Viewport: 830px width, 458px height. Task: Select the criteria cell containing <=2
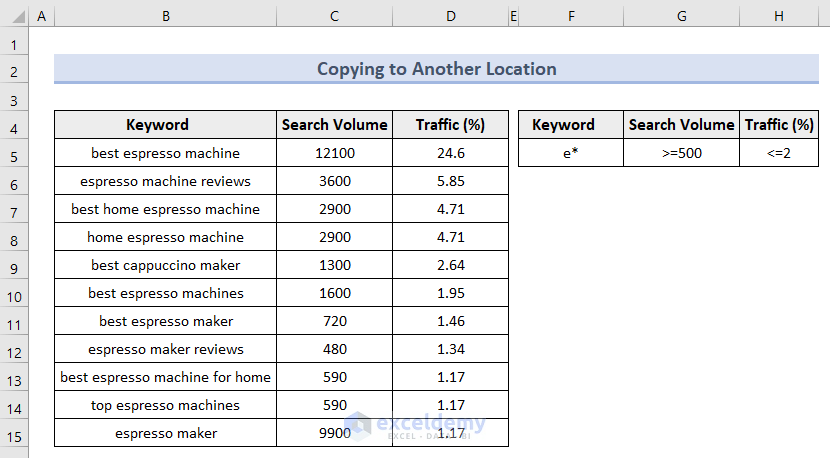[779, 153]
